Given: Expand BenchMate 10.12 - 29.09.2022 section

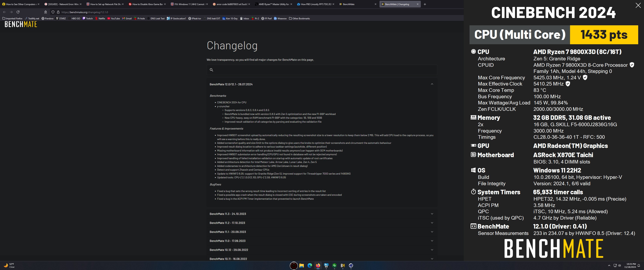Looking at the screenshot, I should (322, 250).
